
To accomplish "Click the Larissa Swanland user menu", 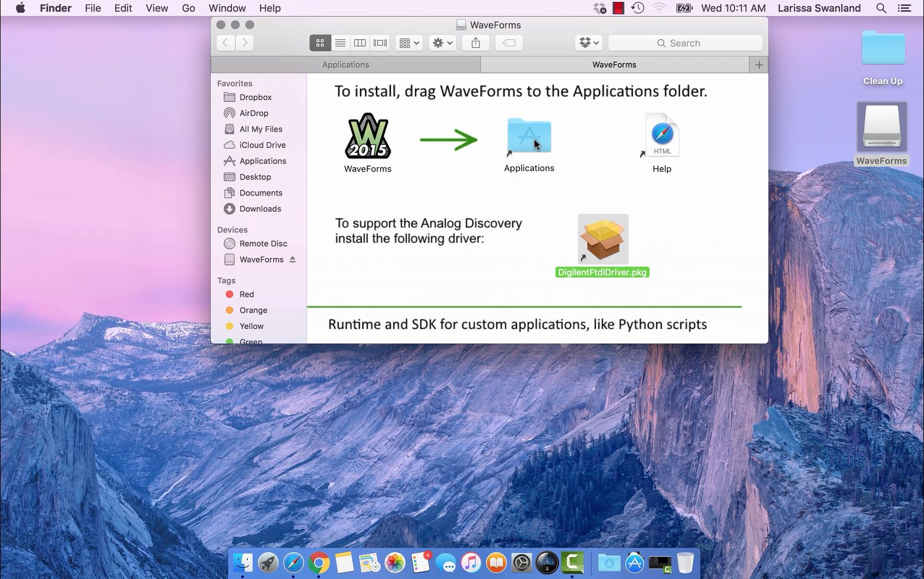I will click(x=819, y=8).
